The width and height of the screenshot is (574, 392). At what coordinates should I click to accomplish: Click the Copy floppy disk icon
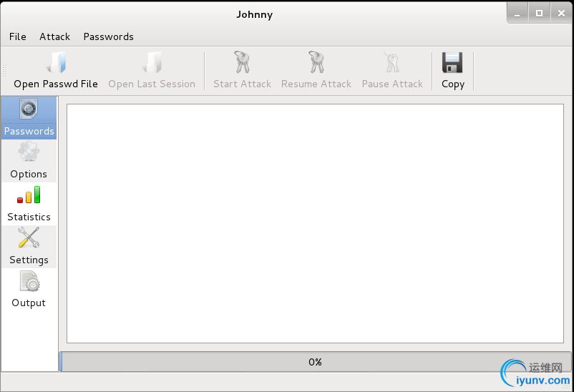[x=452, y=62]
